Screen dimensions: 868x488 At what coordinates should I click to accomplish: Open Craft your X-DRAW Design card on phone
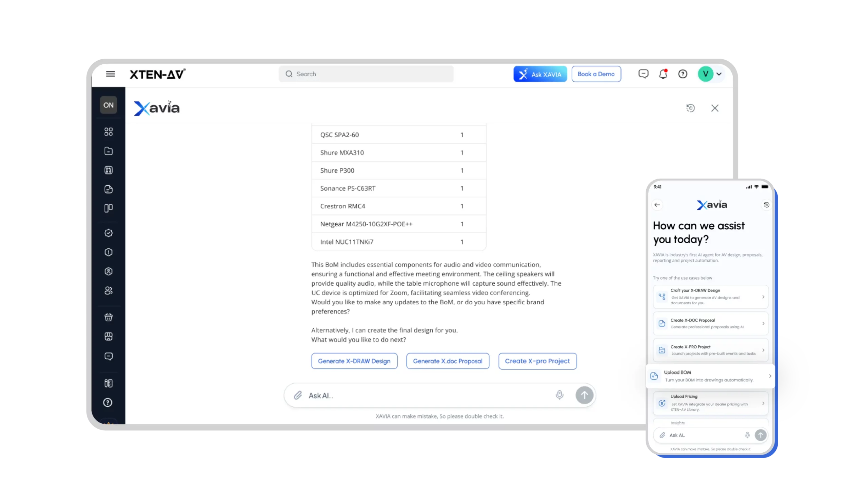(x=710, y=297)
